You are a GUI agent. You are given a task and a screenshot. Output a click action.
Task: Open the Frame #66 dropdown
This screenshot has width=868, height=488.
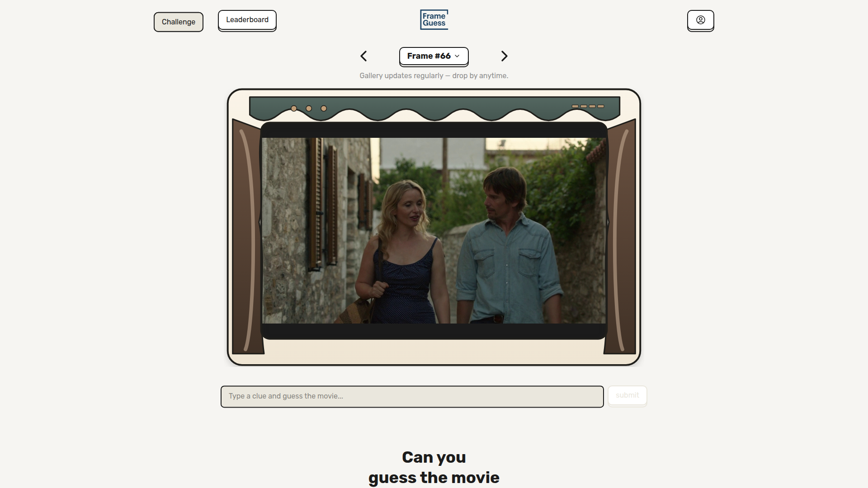434,56
